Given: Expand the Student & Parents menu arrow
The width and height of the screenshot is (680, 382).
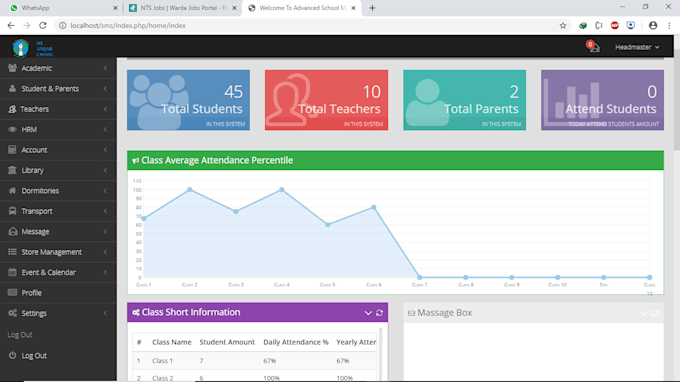Looking at the screenshot, I should pyautogui.click(x=105, y=88).
